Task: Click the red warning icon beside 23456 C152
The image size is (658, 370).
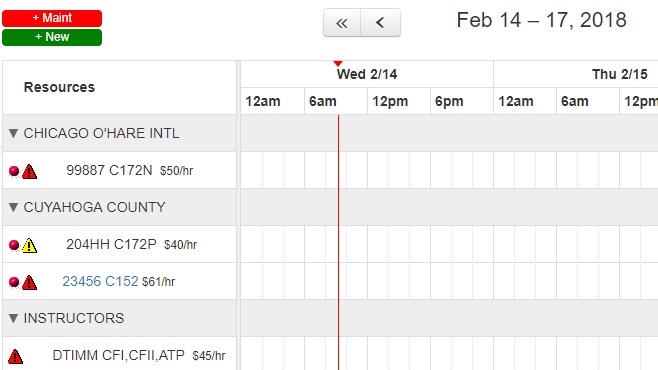Action: click(29, 282)
